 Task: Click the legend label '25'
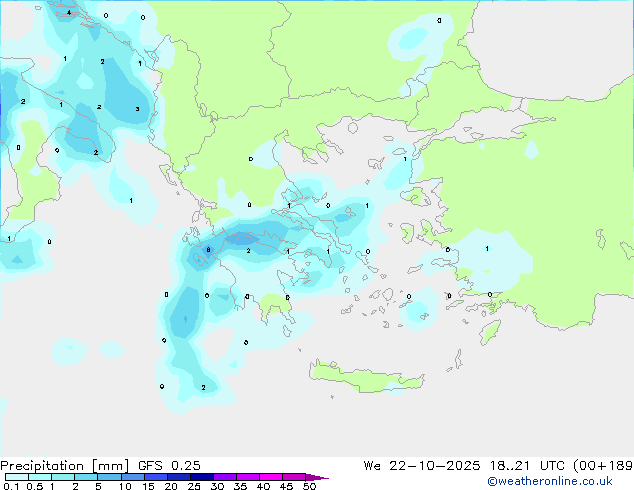pyautogui.click(x=194, y=486)
